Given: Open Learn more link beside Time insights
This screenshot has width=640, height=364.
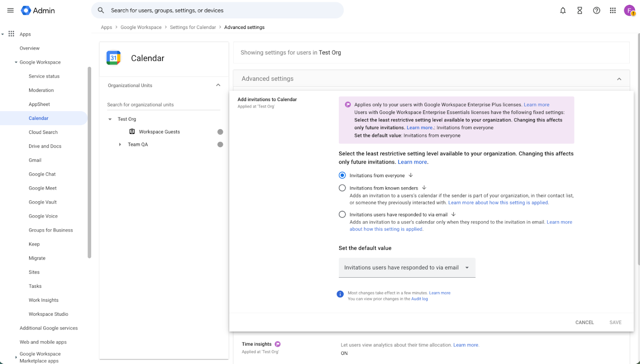Looking at the screenshot, I should point(466,345).
